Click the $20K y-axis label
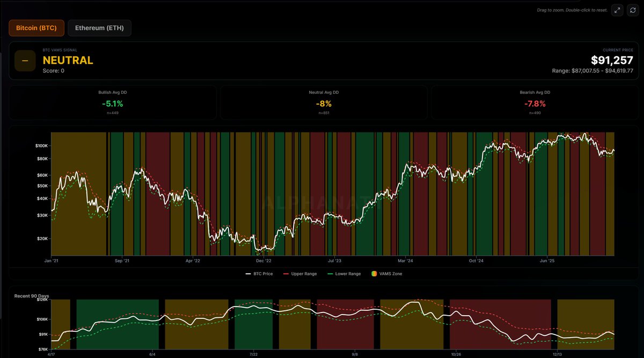The image size is (644, 358). point(42,239)
